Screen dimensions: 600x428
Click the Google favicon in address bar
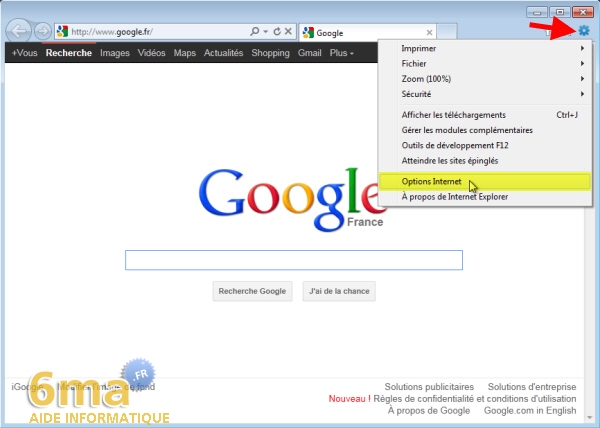[62, 31]
